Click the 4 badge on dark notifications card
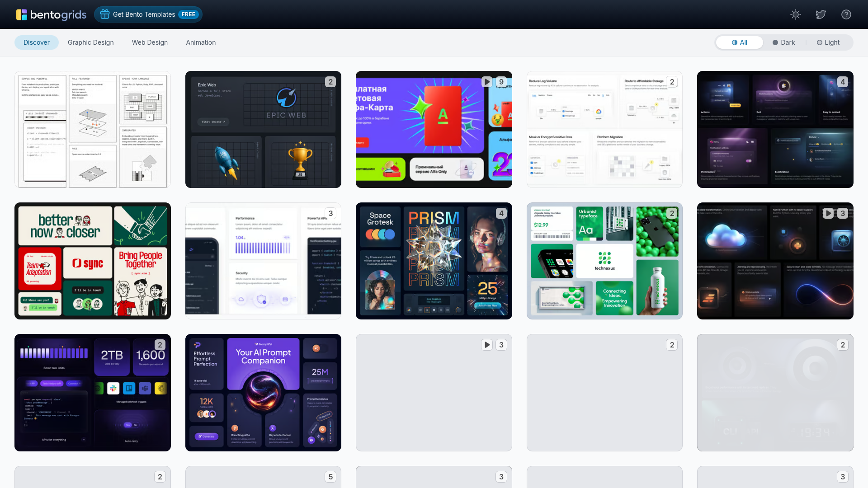The image size is (868, 488). (843, 82)
